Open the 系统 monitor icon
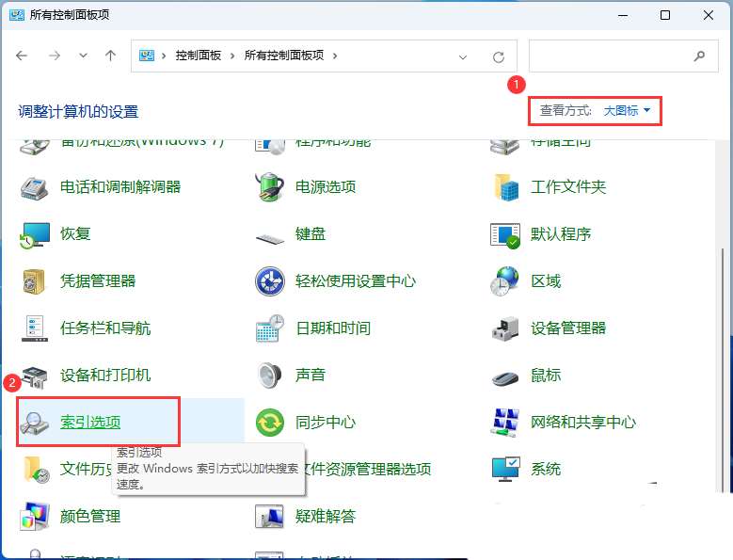Screen dimensions: 733x560 coord(506,469)
